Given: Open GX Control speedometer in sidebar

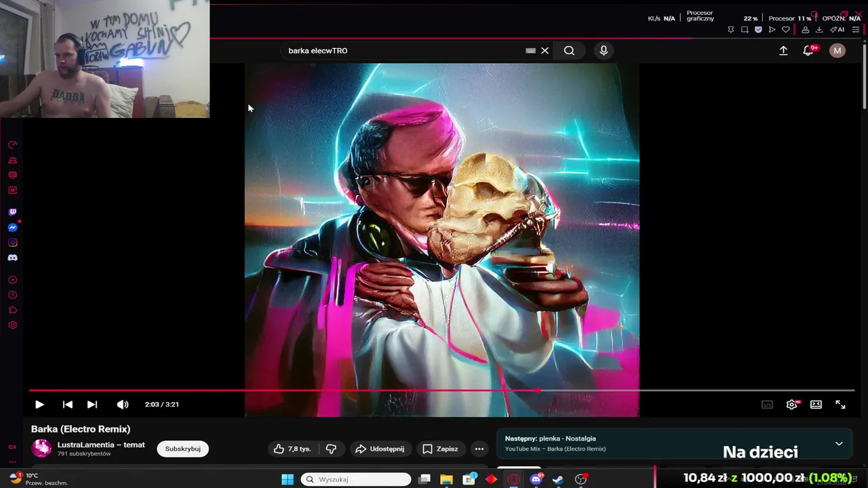Looking at the screenshot, I should (12, 145).
